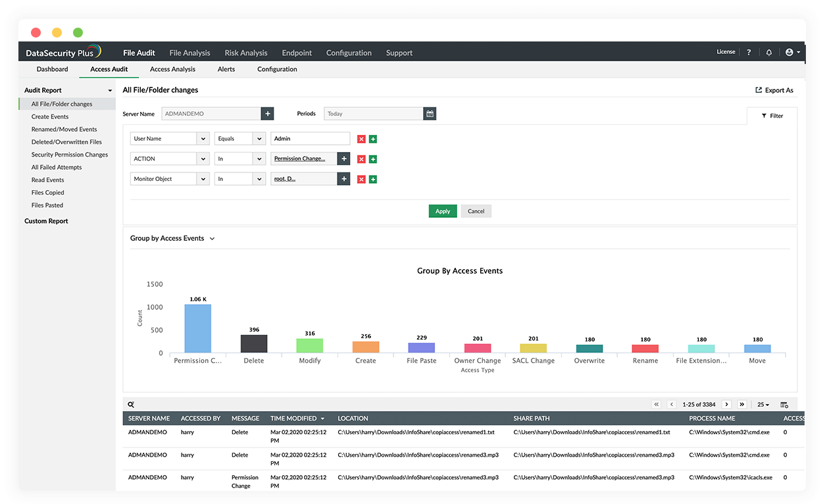Go to the first page of results
The height and width of the screenshot is (504, 825).
[x=657, y=405]
